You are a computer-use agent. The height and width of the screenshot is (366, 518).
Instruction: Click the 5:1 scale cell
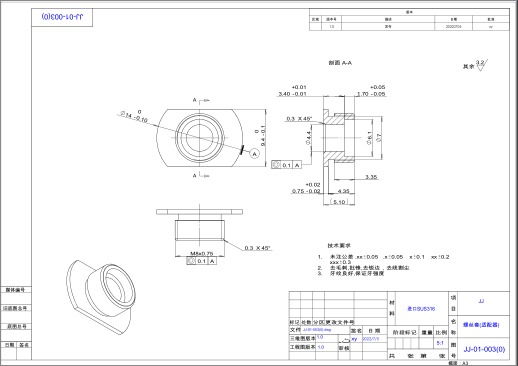click(x=440, y=343)
